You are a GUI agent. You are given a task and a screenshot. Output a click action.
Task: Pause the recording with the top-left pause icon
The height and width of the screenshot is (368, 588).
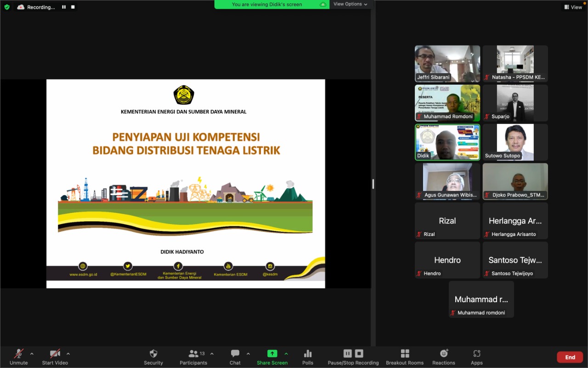pyautogui.click(x=64, y=7)
